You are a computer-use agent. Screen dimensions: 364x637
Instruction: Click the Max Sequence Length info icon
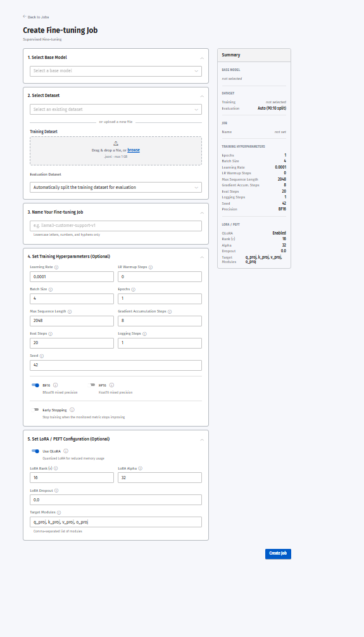coord(70,312)
